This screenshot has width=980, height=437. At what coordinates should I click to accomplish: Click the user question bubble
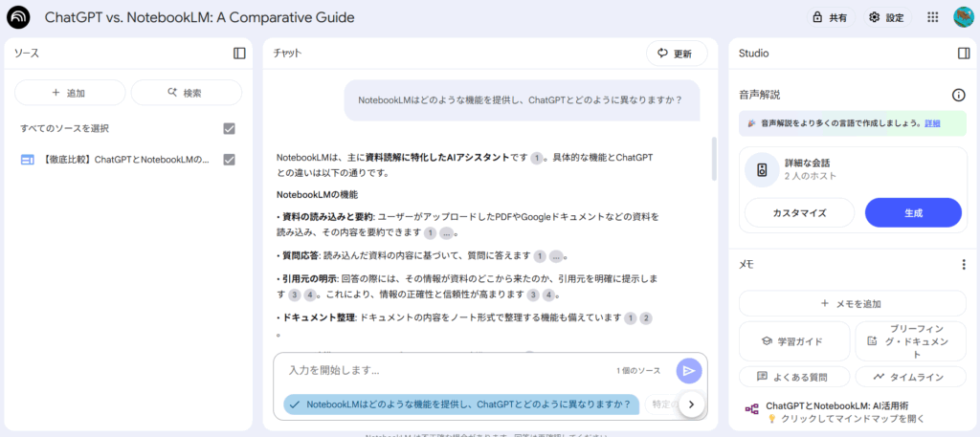(x=522, y=99)
